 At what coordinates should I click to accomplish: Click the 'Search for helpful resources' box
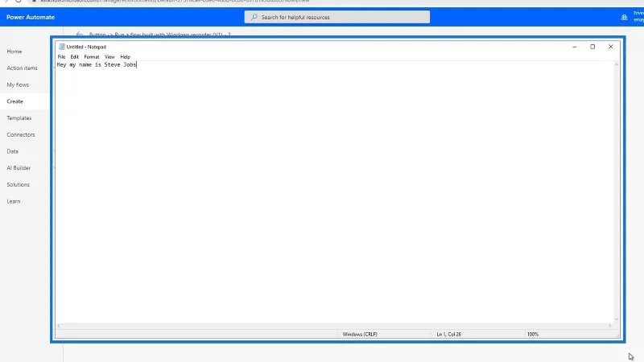(336, 17)
